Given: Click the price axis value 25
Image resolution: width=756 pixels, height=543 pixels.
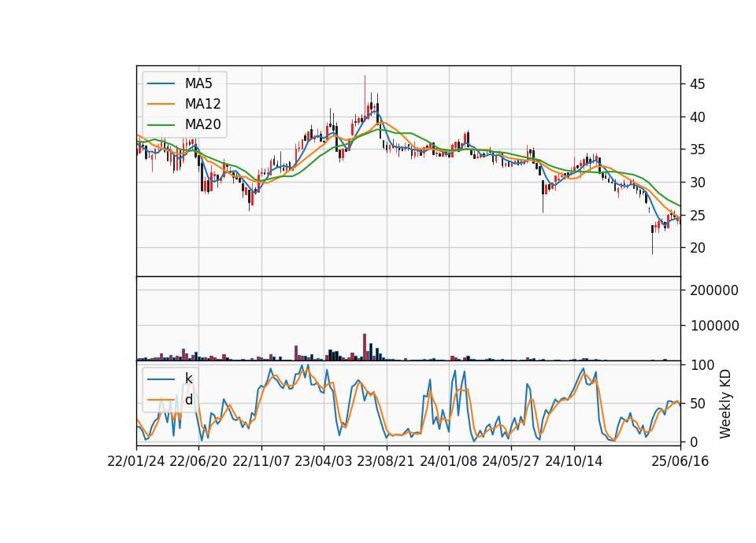Looking at the screenshot, I should pos(697,216).
